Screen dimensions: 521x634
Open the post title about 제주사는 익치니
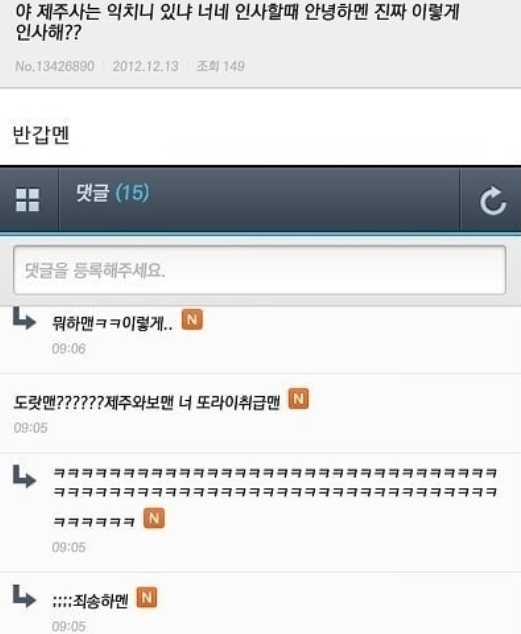pyautogui.click(x=236, y=23)
